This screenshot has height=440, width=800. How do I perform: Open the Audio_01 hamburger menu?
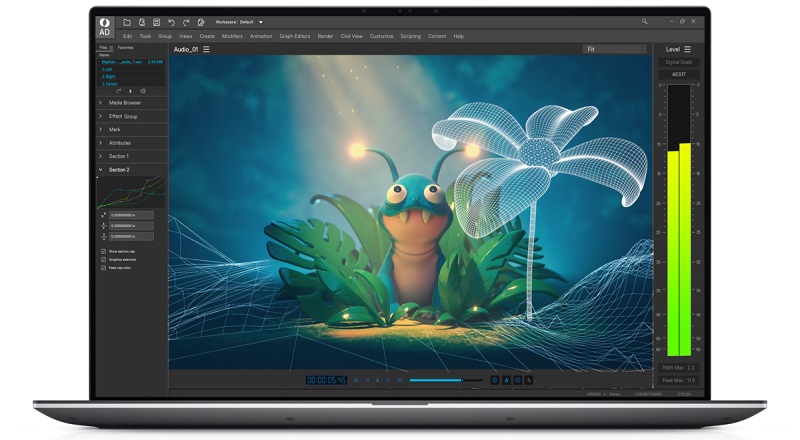pyautogui.click(x=206, y=50)
